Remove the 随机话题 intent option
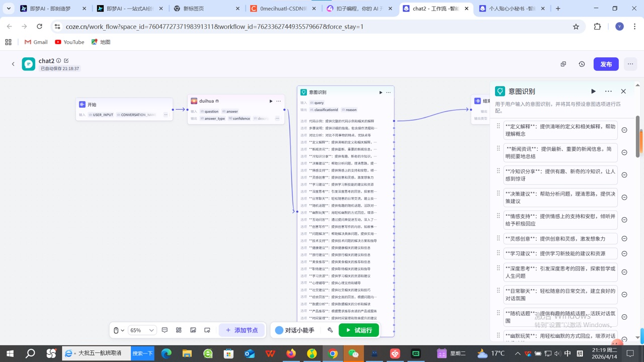This screenshot has height=362, width=644. (x=624, y=317)
